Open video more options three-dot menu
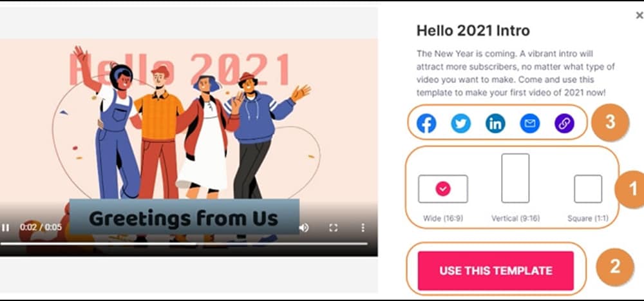Viewport: 644px width, 301px height. (363, 228)
